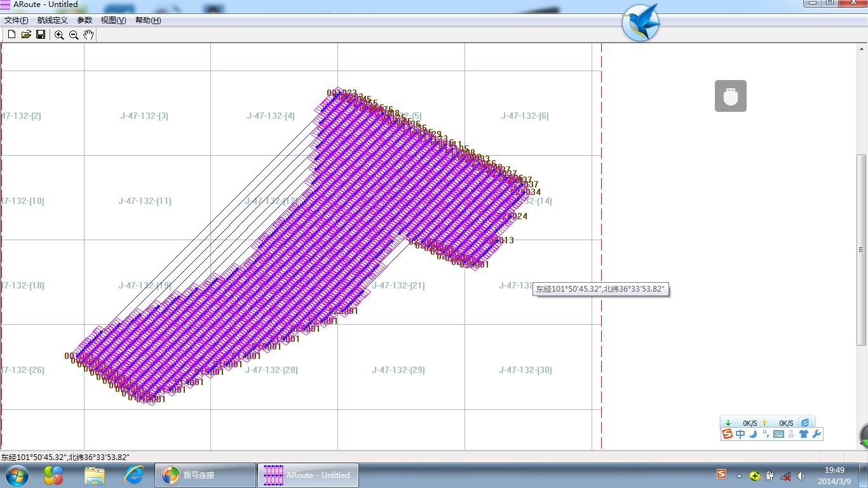Select the zoom in magnifier tool

coord(59,35)
